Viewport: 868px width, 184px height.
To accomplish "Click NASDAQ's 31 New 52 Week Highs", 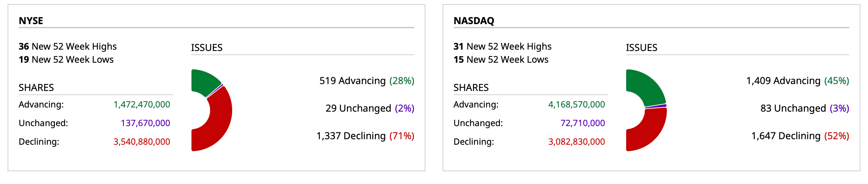I will tap(502, 47).
